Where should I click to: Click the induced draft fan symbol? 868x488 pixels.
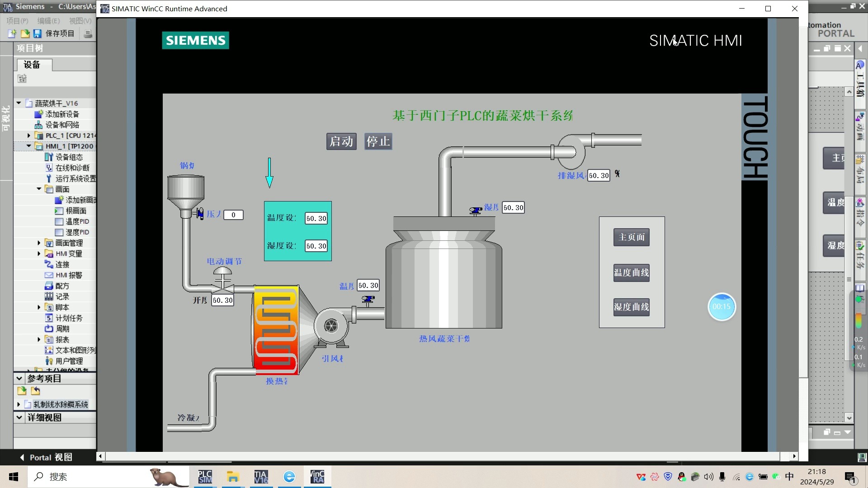[331, 326]
